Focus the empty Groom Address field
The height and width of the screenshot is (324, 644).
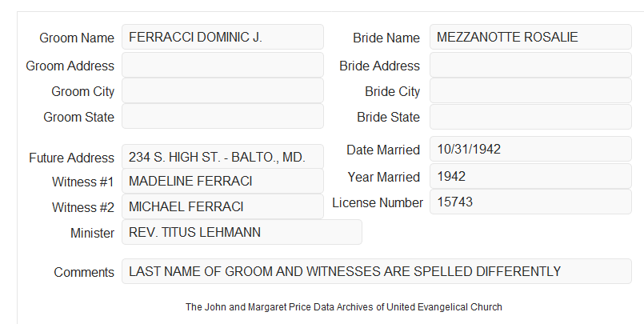[x=222, y=65]
